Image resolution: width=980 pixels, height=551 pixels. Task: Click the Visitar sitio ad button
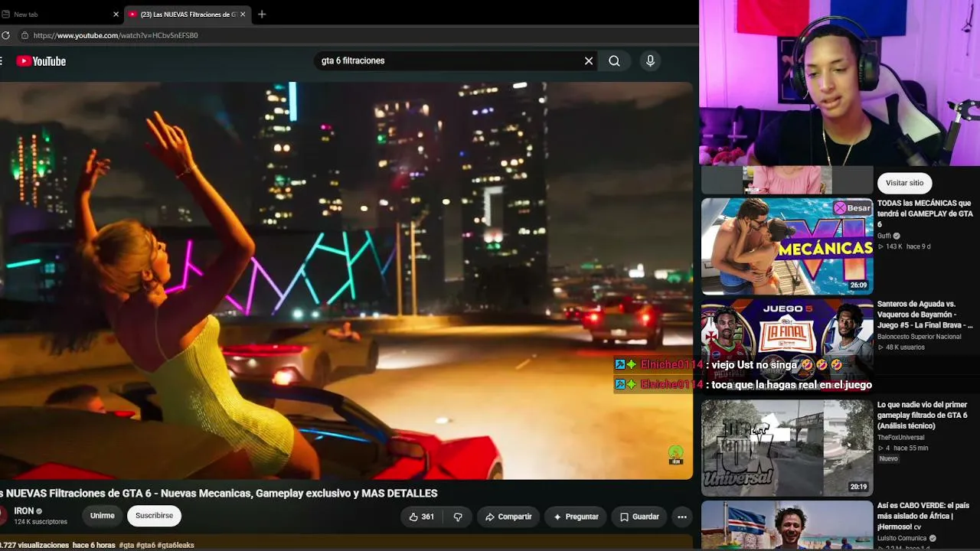click(905, 183)
